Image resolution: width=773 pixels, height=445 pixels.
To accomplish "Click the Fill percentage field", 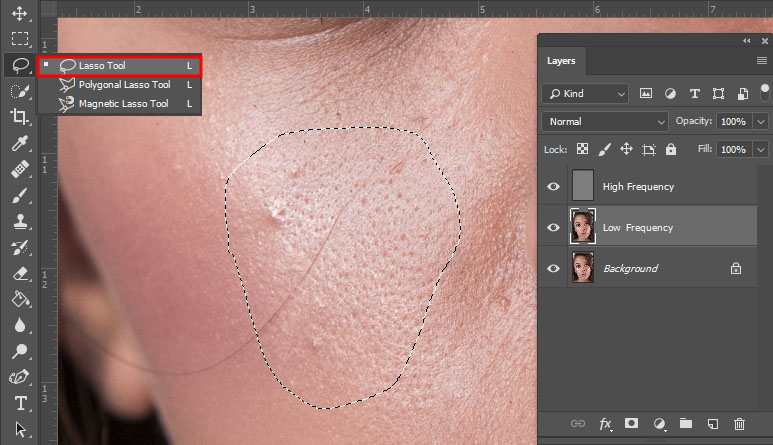I will pos(734,149).
